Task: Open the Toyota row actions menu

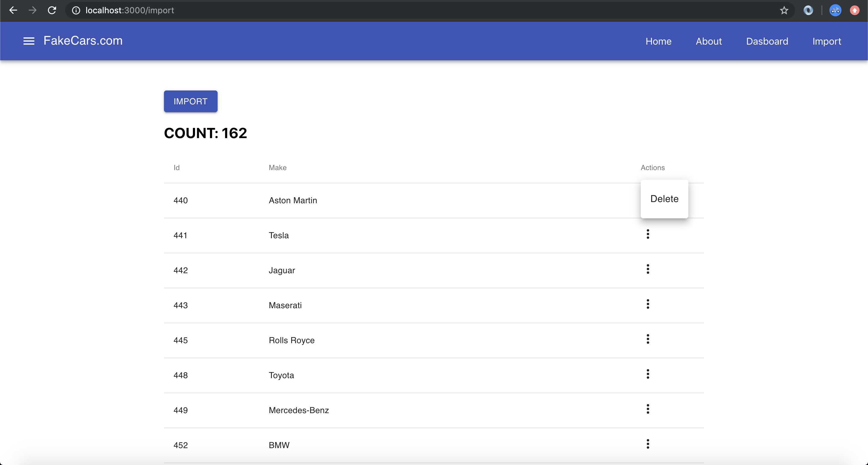Action: 648,374
